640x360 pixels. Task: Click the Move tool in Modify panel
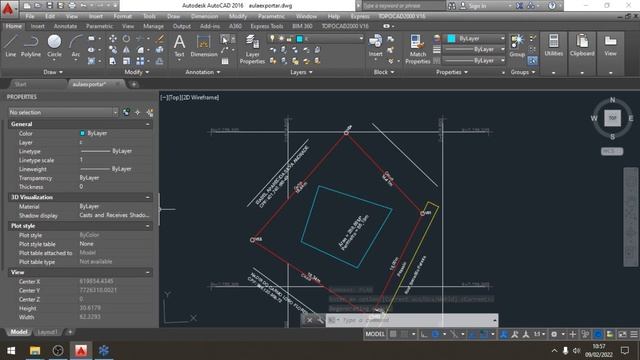[x=113, y=38]
